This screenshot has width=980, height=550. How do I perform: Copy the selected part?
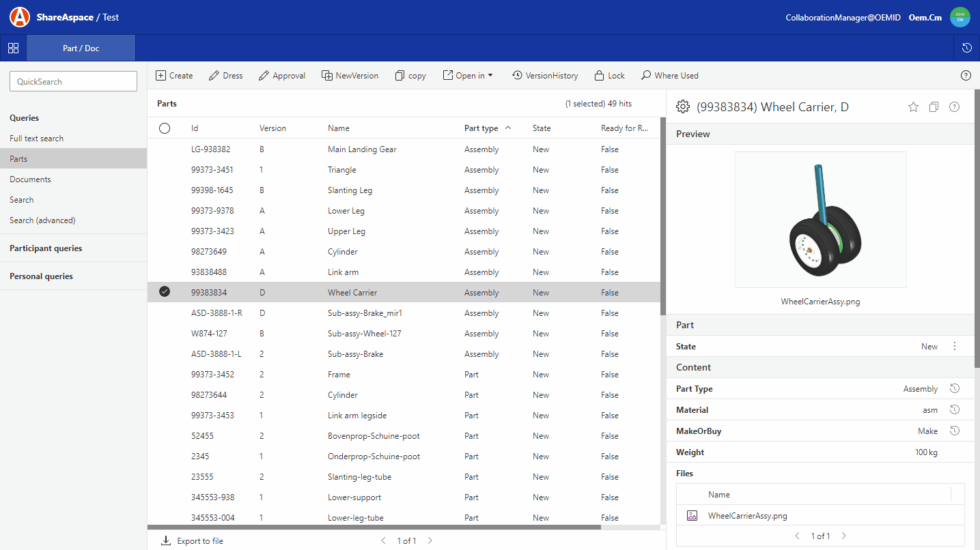(410, 75)
